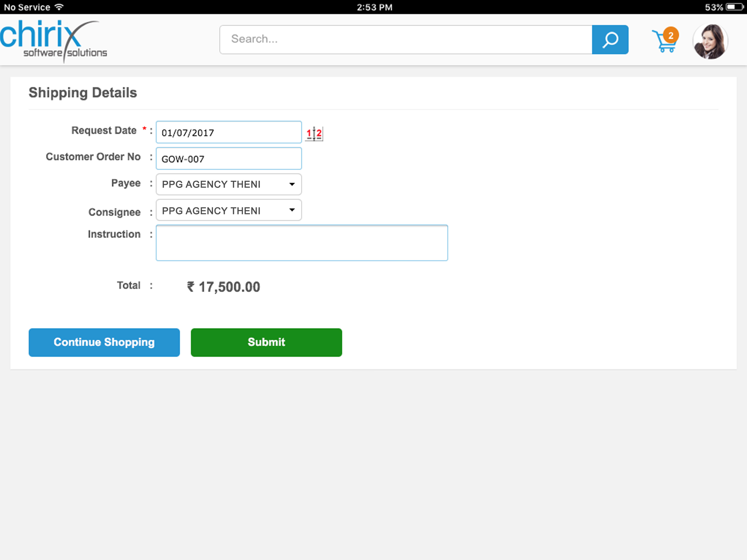
Task: Click the search magnifier button
Action: [610, 40]
